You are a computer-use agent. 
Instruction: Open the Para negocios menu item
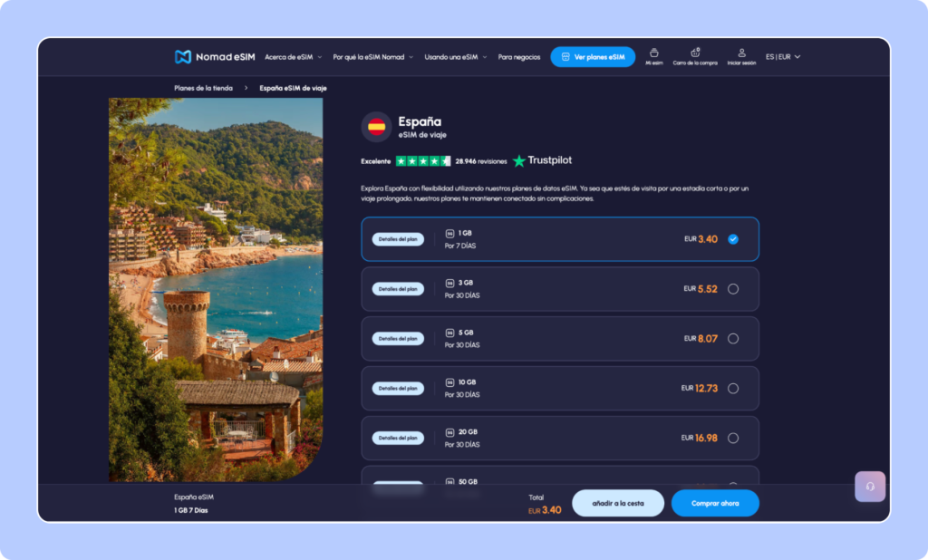click(519, 57)
